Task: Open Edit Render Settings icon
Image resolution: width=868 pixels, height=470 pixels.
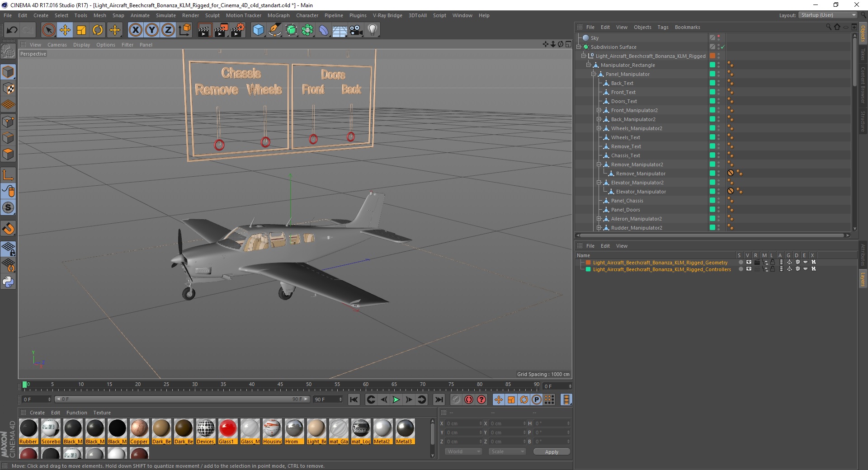Action: click(238, 30)
